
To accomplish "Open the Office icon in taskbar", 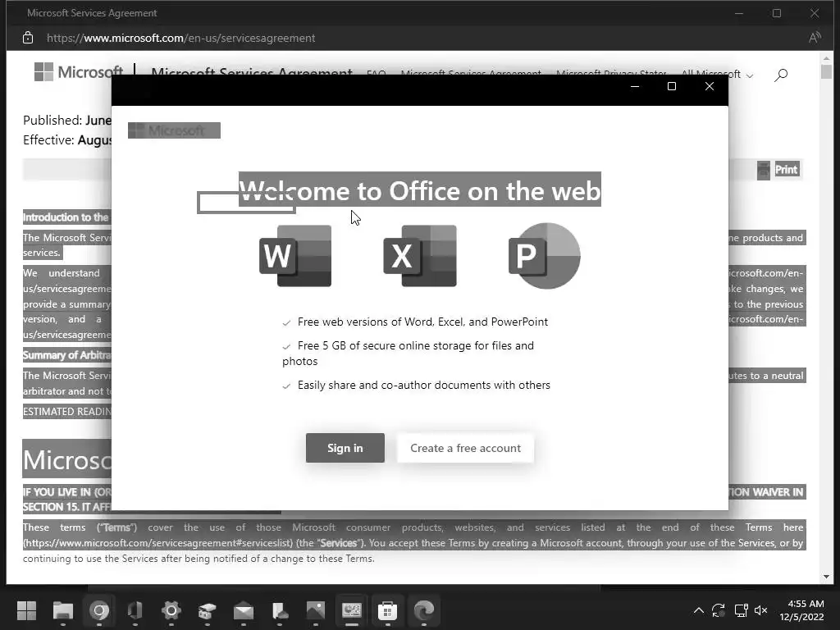I will 135,610.
